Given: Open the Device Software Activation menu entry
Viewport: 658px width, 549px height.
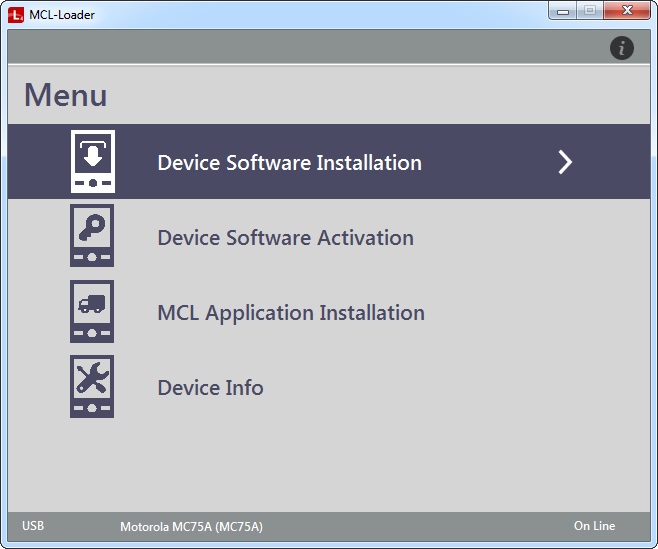Looking at the screenshot, I should [x=329, y=237].
